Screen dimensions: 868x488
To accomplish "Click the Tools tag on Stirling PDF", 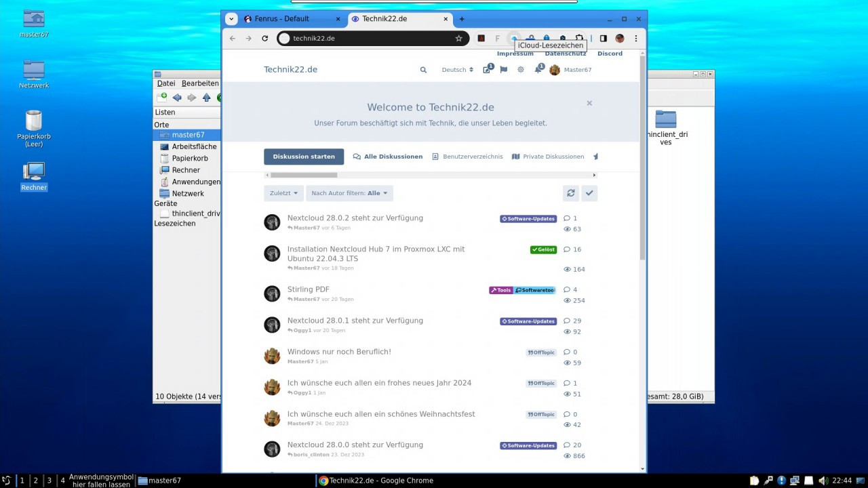I will (x=501, y=290).
